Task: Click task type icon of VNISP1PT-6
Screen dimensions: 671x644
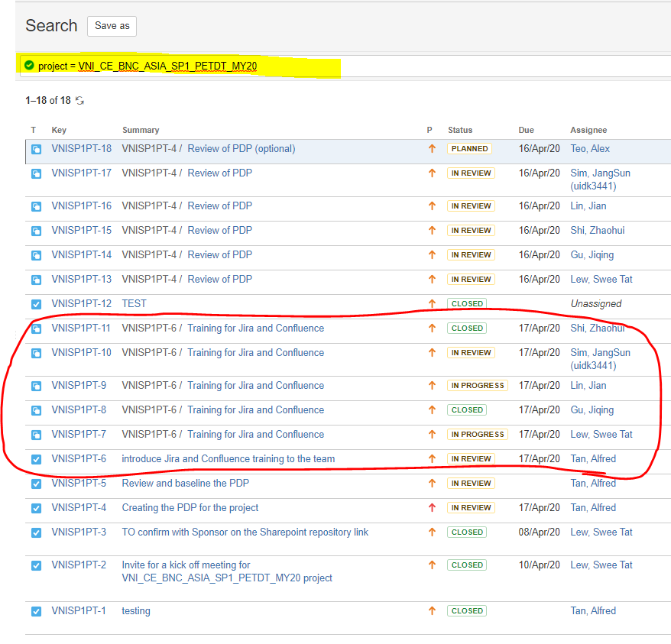Action: 37,460
